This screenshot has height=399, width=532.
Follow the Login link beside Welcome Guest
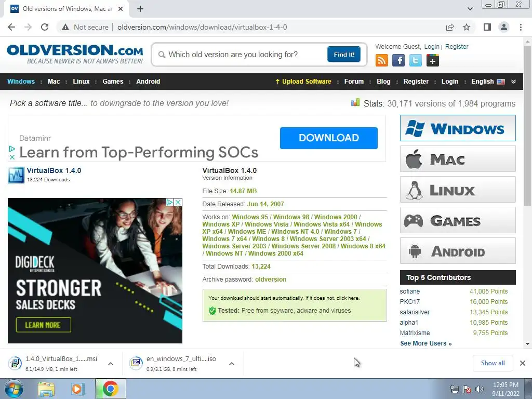point(432,46)
